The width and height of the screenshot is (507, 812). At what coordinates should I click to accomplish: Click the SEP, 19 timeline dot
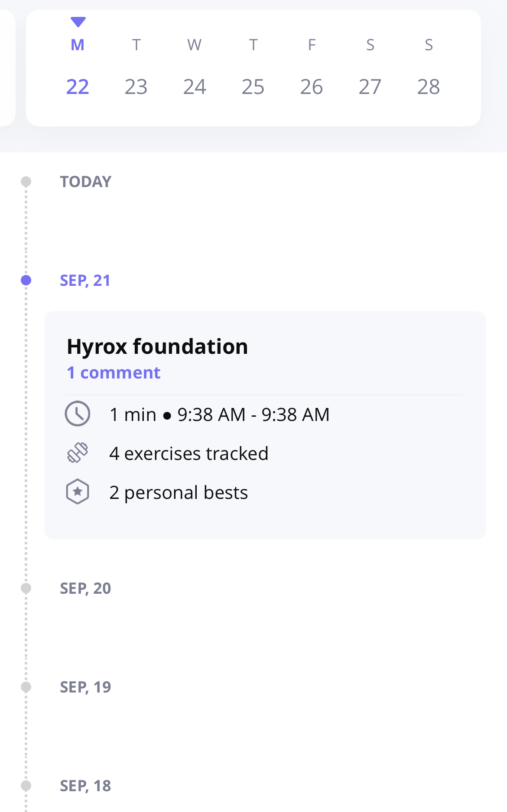tap(26, 687)
